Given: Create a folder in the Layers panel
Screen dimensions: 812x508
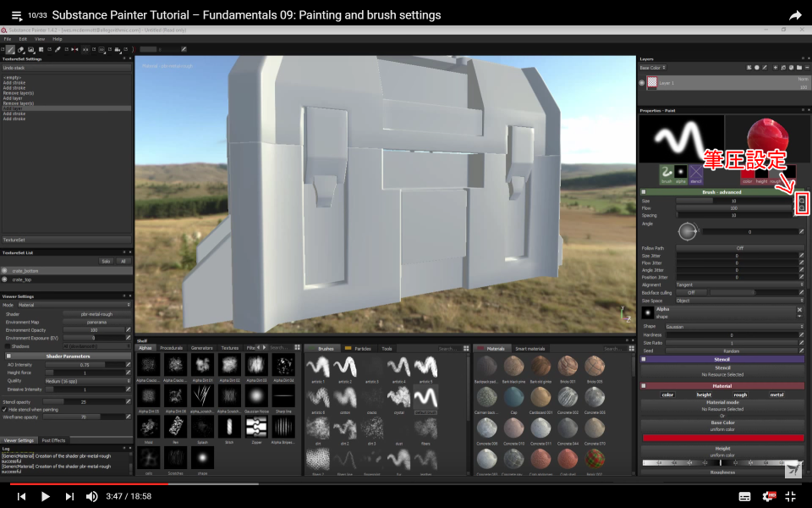Looking at the screenshot, I should tap(799, 68).
